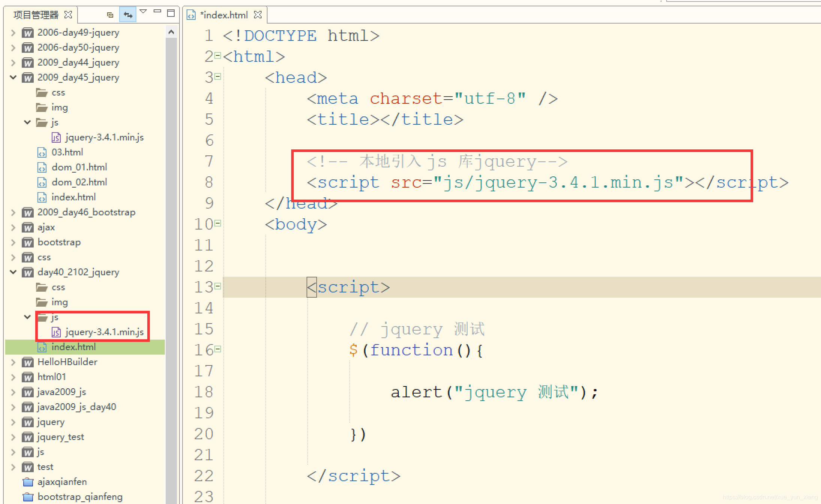Click the ajaxqianfen folder icon
Viewport: 821px width, 504px height.
pyautogui.click(x=28, y=482)
